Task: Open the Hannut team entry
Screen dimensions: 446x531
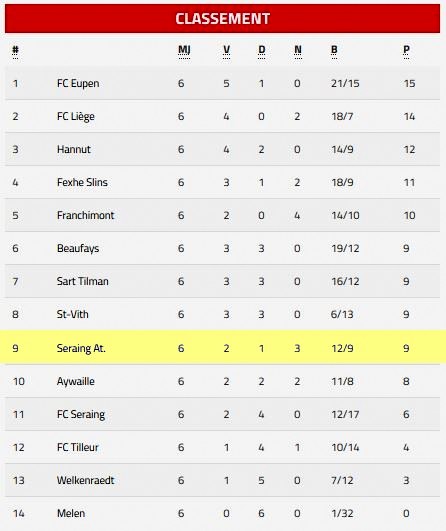Action: [73, 149]
